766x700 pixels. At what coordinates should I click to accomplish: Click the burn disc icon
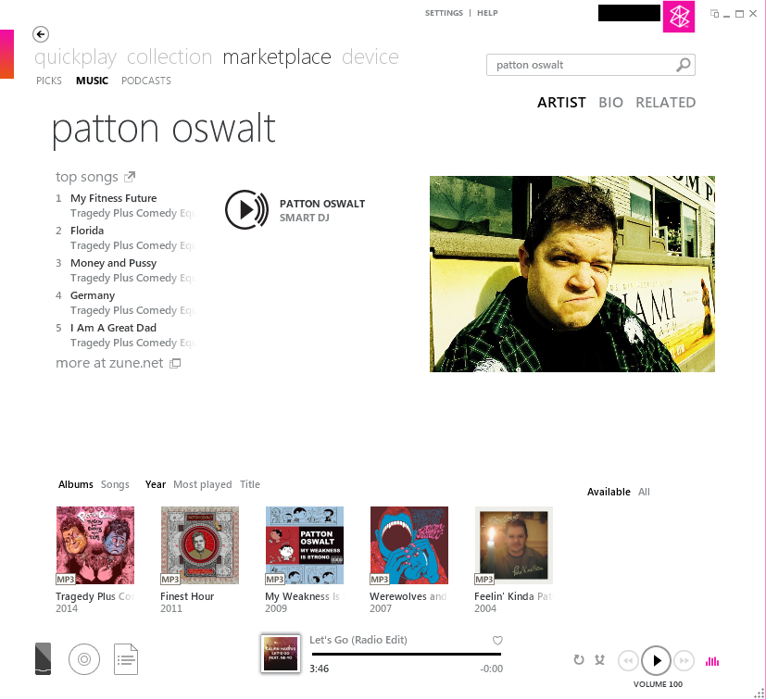point(84,659)
